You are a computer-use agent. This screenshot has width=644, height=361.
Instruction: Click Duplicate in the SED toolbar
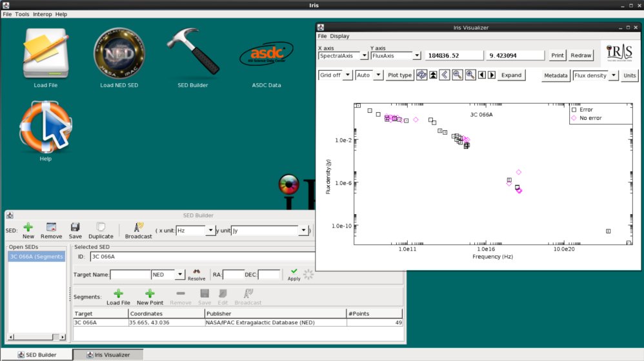click(101, 228)
